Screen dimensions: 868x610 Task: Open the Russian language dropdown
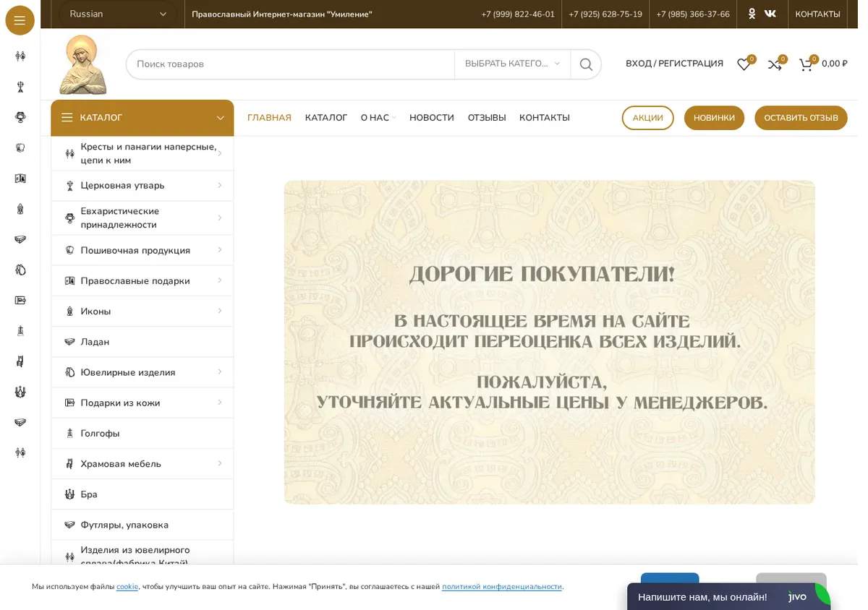(118, 14)
